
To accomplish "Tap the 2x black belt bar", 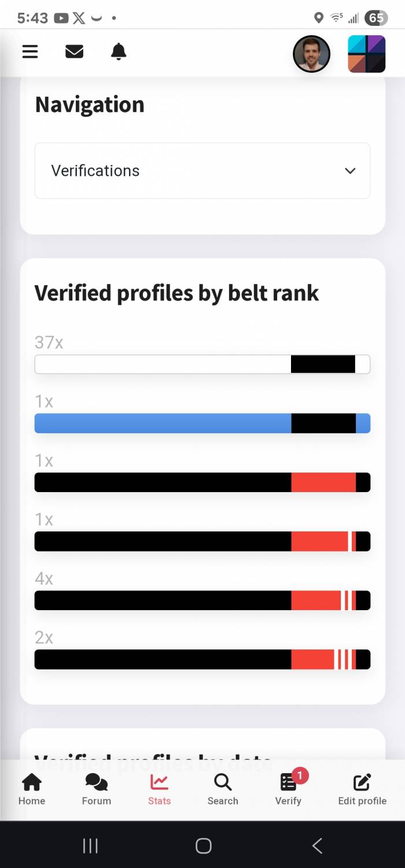I will click(x=203, y=659).
